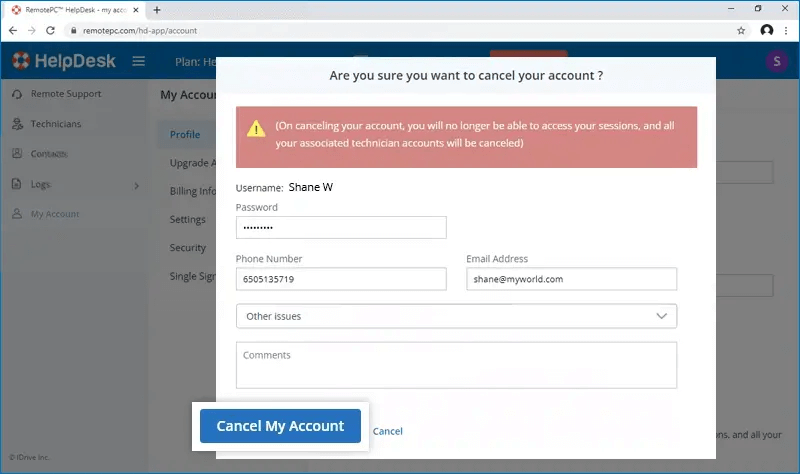Open Chrome profile icon in toolbar

766,31
